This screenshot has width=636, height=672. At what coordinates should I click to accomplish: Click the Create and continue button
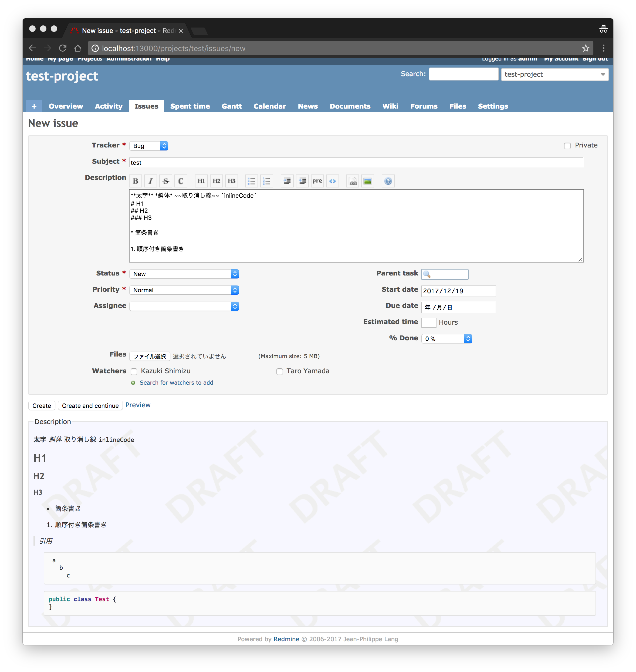click(90, 406)
